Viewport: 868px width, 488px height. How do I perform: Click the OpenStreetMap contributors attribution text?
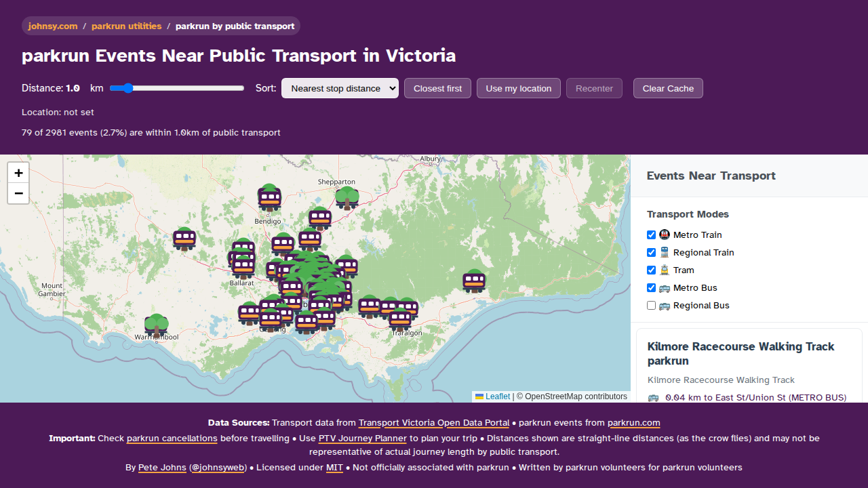point(572,396)
